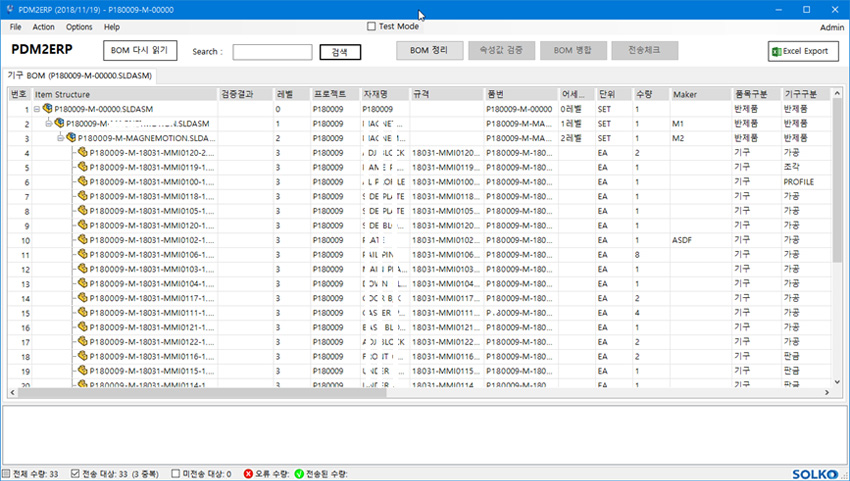Collapse the root P180009-M-00000.SLDASM tree node
The width and height of the screenshot is (850, 481).
tap(36, 109)
